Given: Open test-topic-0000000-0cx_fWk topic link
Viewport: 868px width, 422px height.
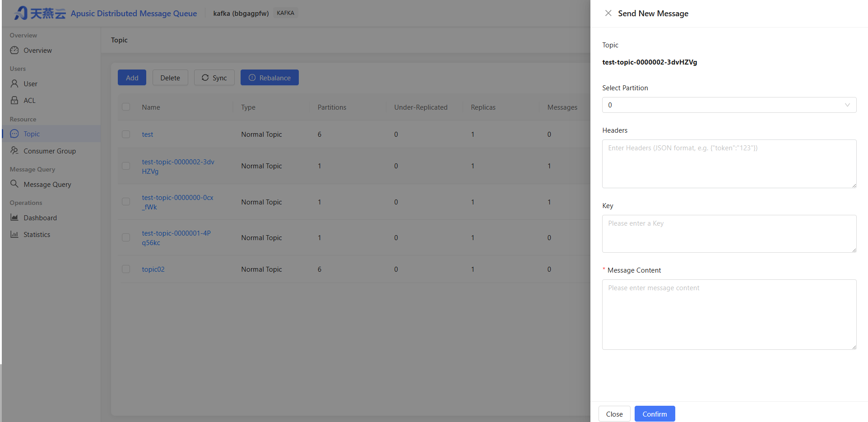Looking at the screenshot, I should pyautogui.click(x=177, y=202).
